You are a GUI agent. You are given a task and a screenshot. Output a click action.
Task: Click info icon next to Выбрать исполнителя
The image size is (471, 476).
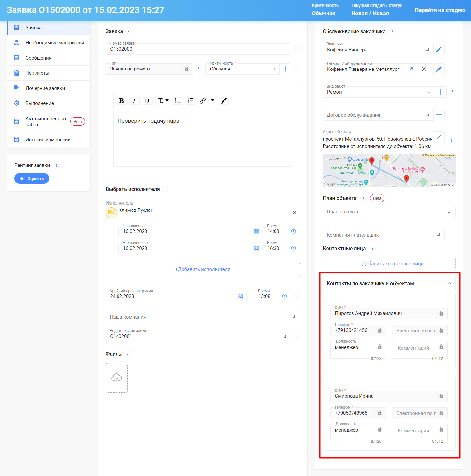click(165, 189)
